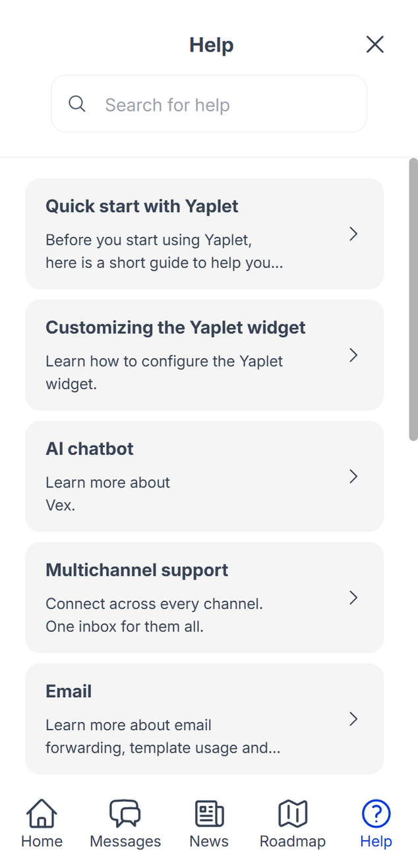Viewport: 418px width, 868px height.
Task: Click the Home house icon
Action: [42, 814]
